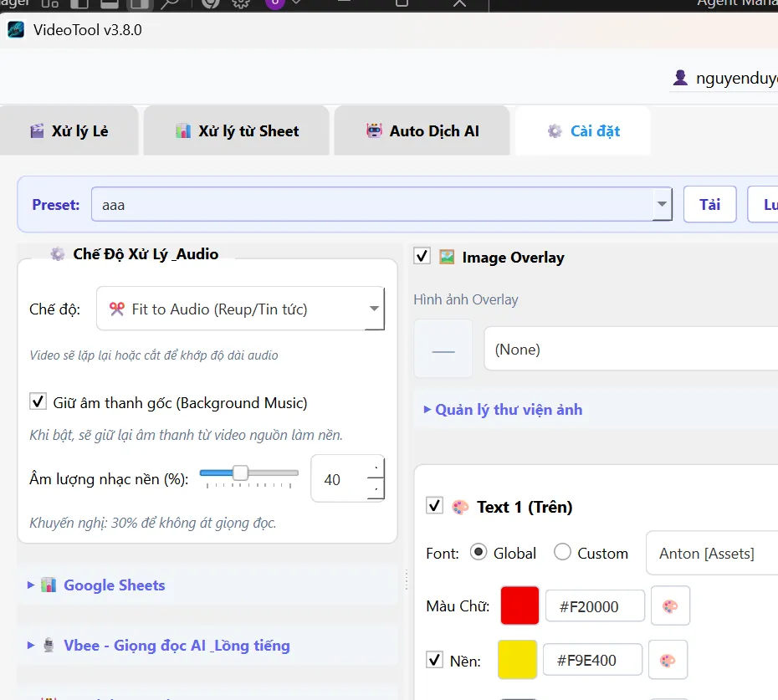Click the Image Overlay picture icon
Viewport: 778px width, 700px height.
pos(447,258)
